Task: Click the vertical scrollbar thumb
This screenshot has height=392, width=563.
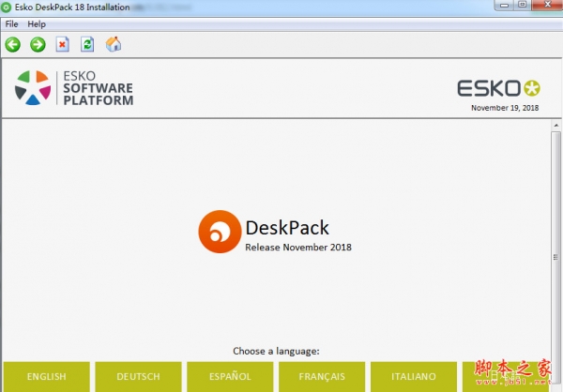Action: (556, 257)
